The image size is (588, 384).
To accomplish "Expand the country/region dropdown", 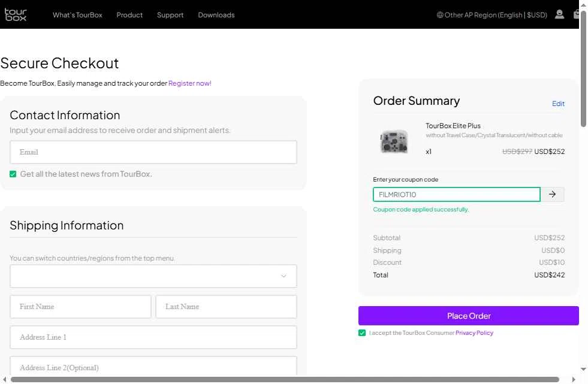I will click(153, 276).
